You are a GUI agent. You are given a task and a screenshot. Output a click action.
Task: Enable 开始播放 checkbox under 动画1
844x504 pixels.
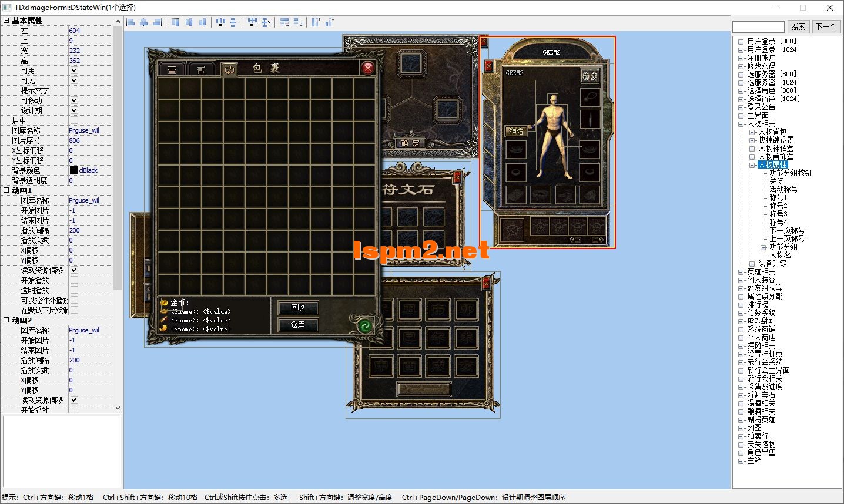74,280
